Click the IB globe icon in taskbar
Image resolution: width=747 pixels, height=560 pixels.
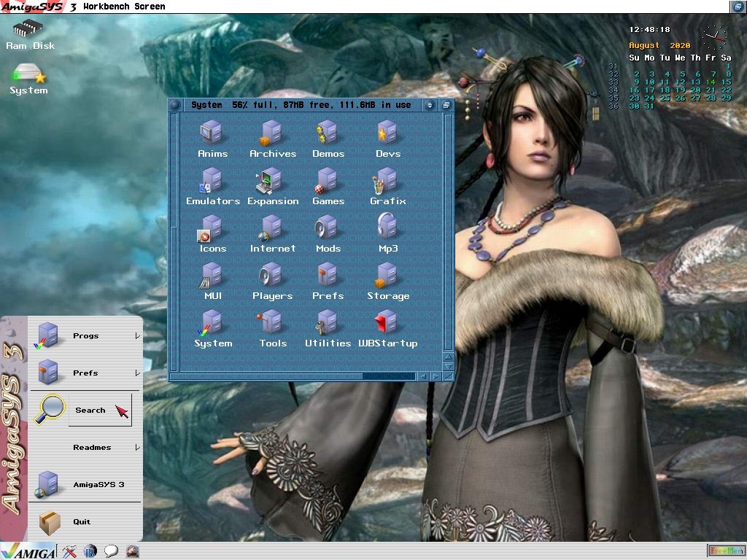(90, 551)
